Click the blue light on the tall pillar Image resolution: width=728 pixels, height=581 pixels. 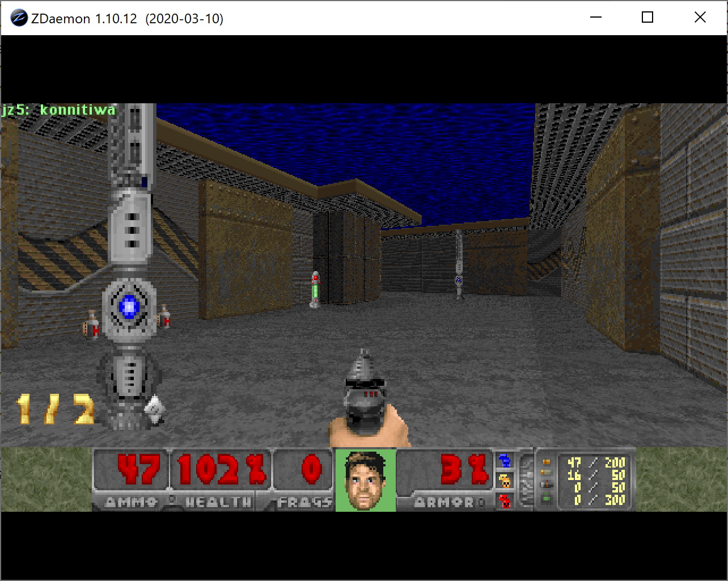point(129,306)
